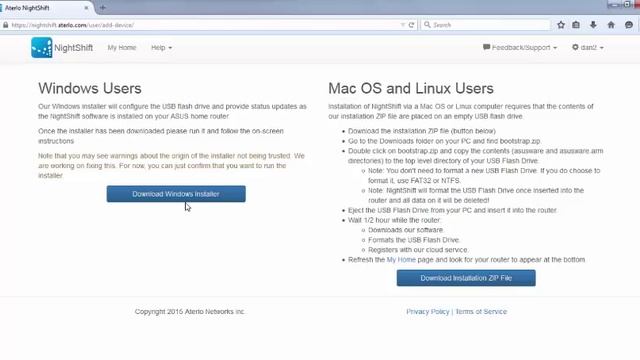
Task: Click 'Eject the USB Flash Drive' bullet
Action: 452,210
